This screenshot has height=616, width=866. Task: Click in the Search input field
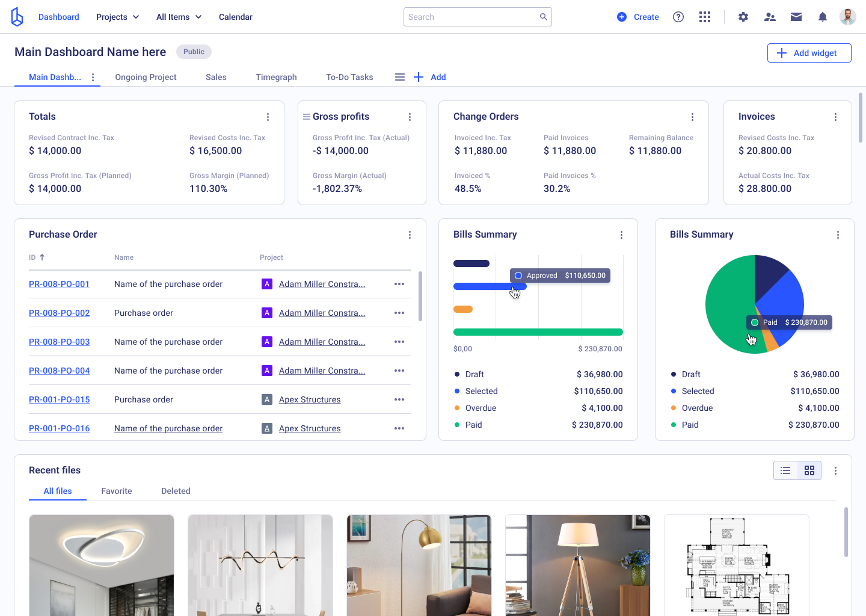(x=478, y=17)
